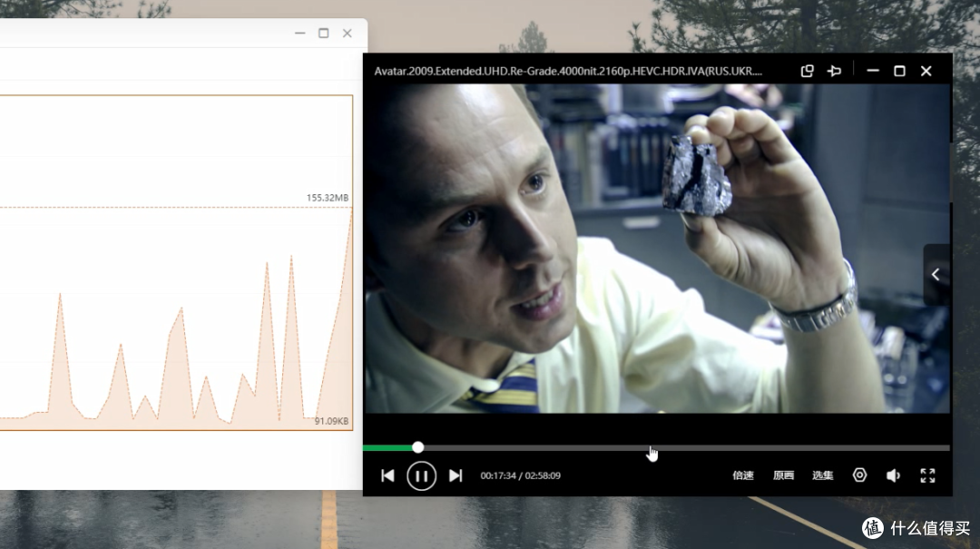Open player settings hexagon icon
Image resolution: width=980 pixels, height=549 pixels.
860,475
